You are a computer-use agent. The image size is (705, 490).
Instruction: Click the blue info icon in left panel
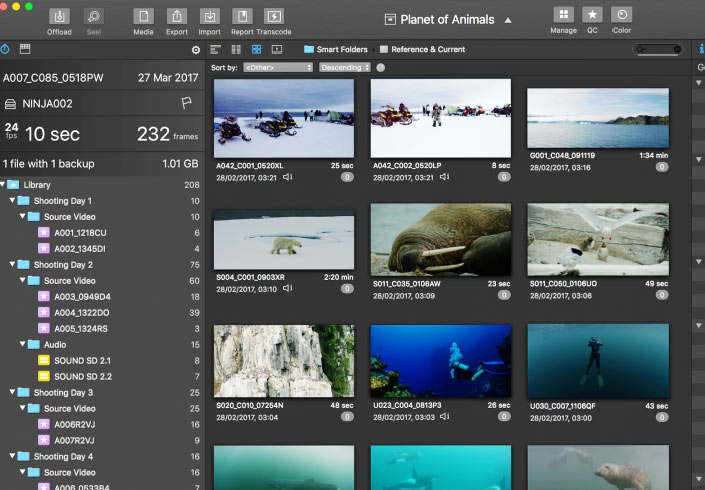(5, 49)
